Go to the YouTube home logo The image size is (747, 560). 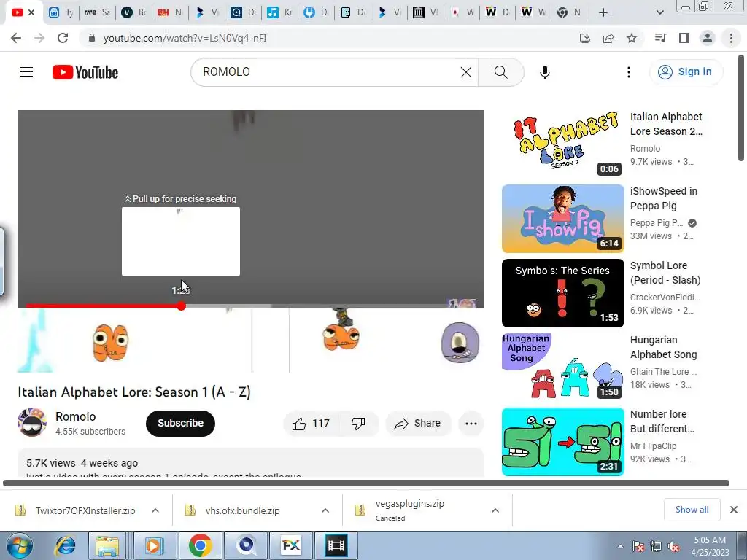click(x=85, y=72)
